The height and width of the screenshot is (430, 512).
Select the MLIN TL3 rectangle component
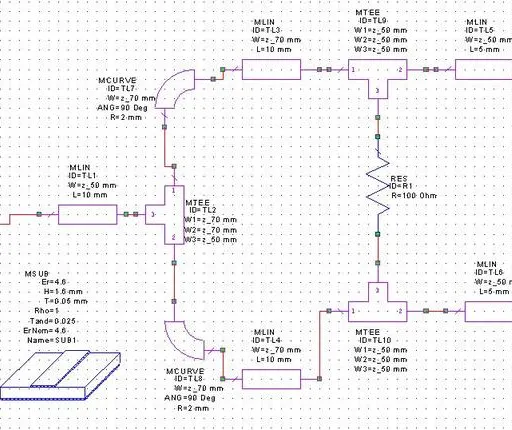(271, 70)
